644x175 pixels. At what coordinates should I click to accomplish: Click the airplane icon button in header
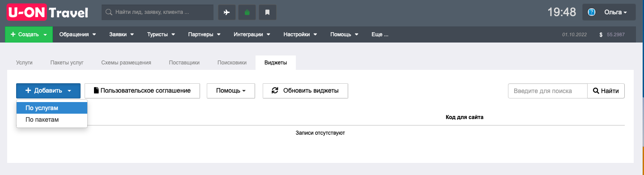[x=226, y=13]
